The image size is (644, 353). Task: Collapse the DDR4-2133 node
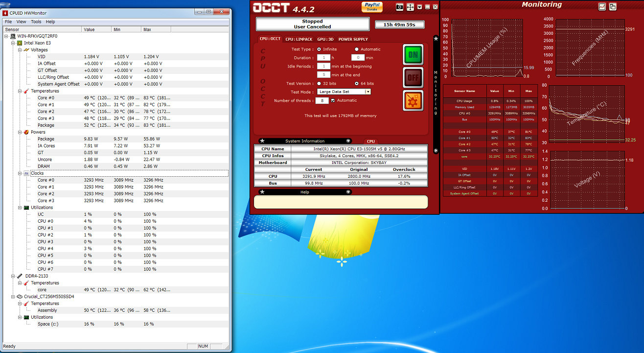(13, 276)
